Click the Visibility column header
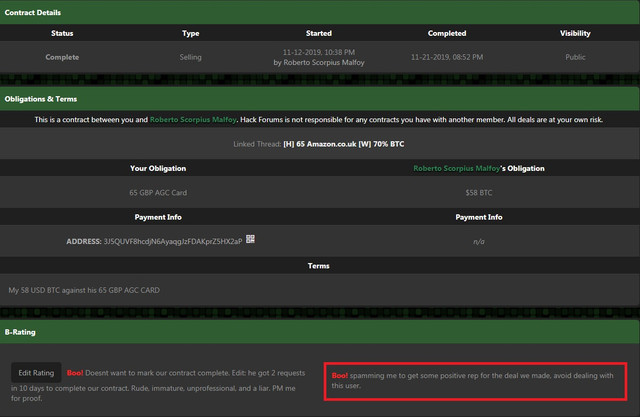 [x=575, y=33]
